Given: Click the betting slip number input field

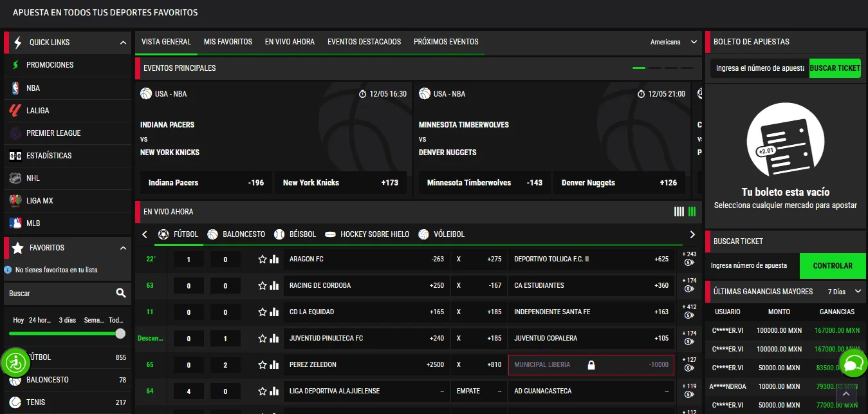Looking at the screenshot, I should pyautogui.click(x=760, y=68).
